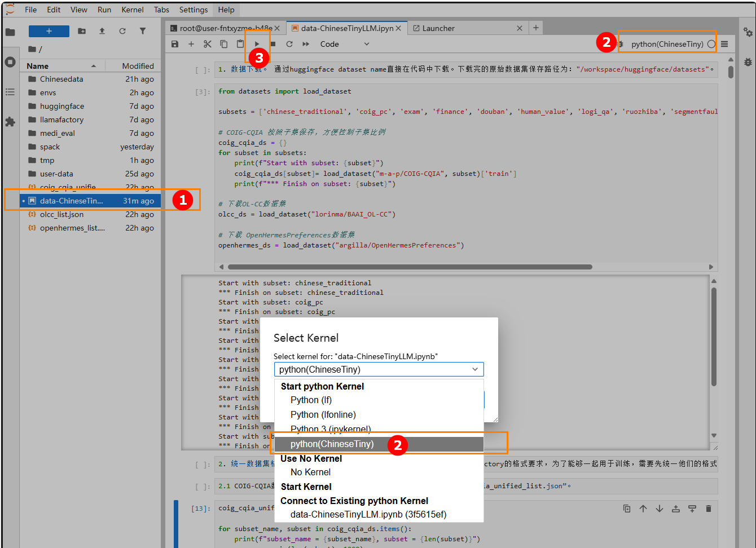Viewport: 756px width, 548px height.
Task: Open the cell type Code dropdown
Action: [344, 44]
